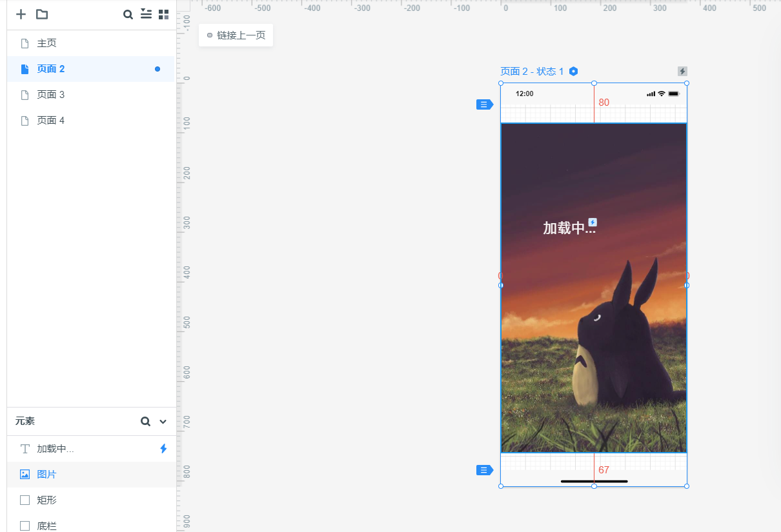Search elements in the 元素 panel
Viewport: 781px width, 532px height.
coord(146,421)
